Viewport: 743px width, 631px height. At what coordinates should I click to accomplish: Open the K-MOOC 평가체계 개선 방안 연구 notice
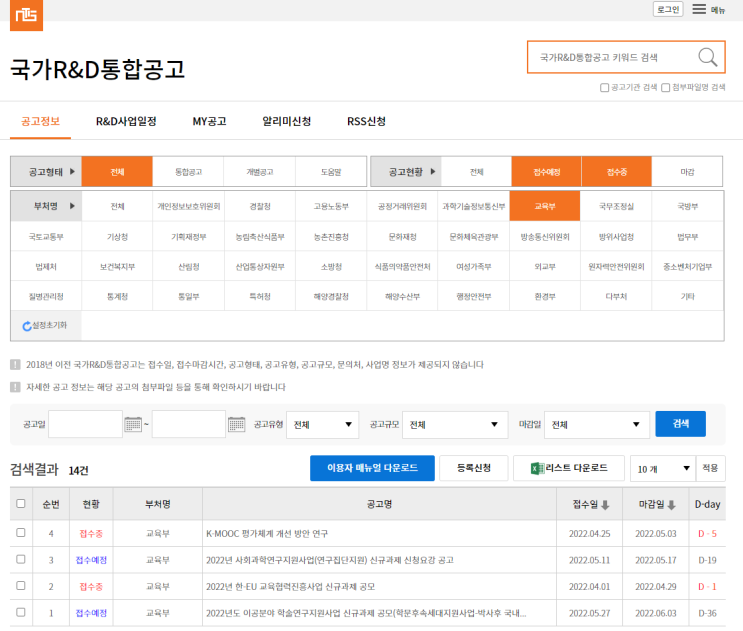point(267,533)
